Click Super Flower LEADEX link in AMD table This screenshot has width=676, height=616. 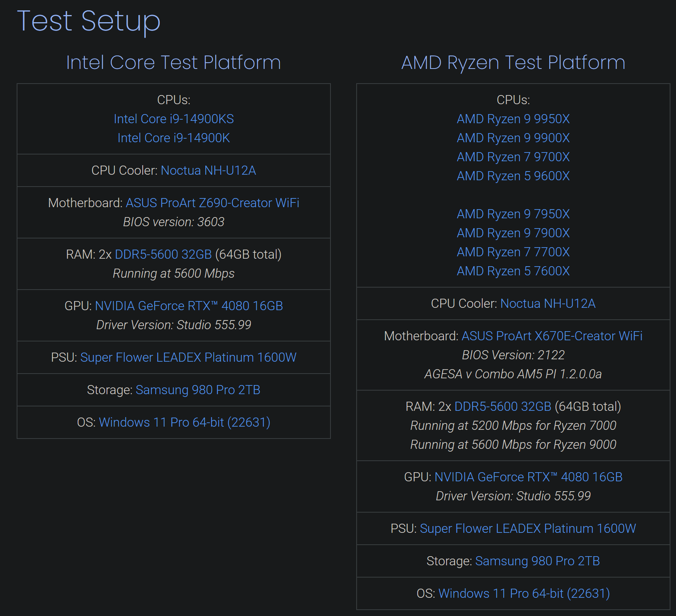coord(528,528)
